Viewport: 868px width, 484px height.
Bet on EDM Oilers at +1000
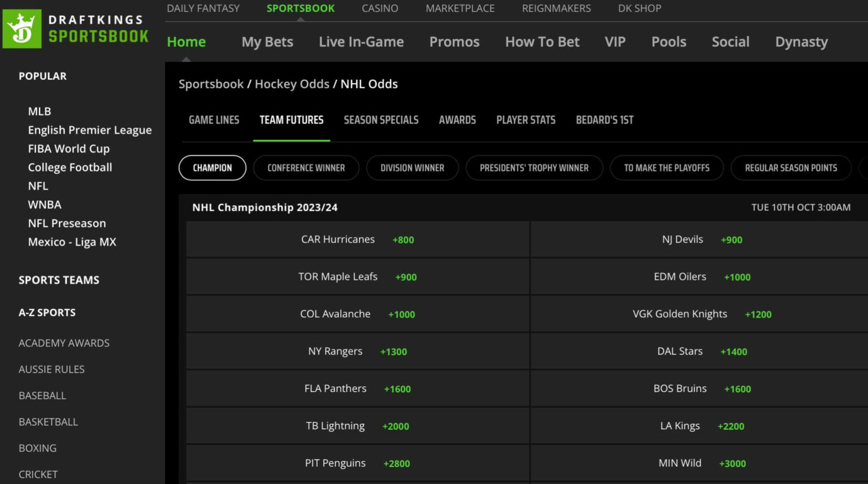700,277
